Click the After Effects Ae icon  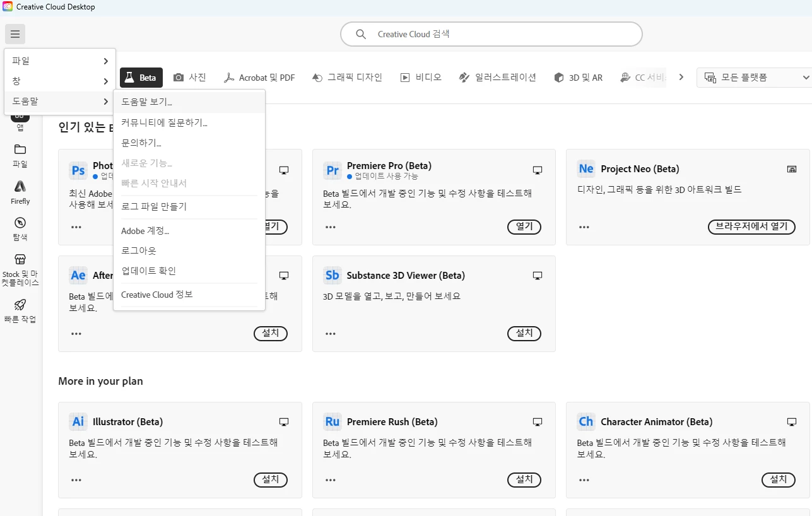(78, 275)
